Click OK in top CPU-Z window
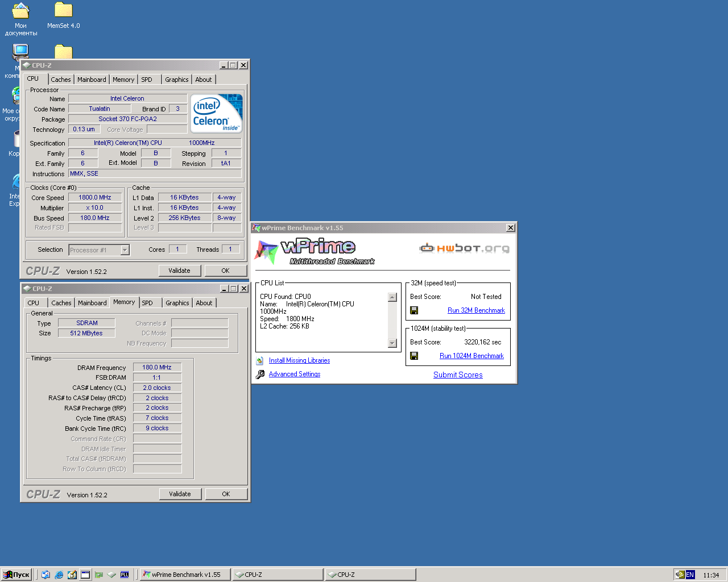The height and width of the screenshot is (582, 728). [225, 271]
